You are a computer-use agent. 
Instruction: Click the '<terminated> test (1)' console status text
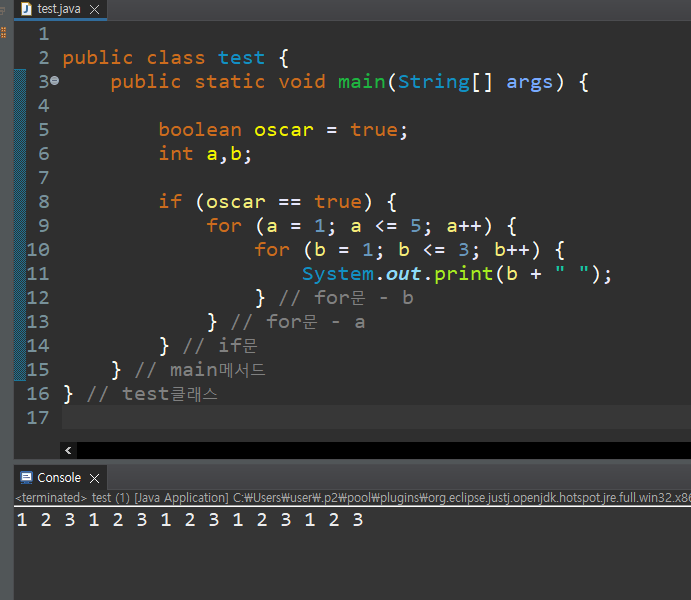(72, 498)
